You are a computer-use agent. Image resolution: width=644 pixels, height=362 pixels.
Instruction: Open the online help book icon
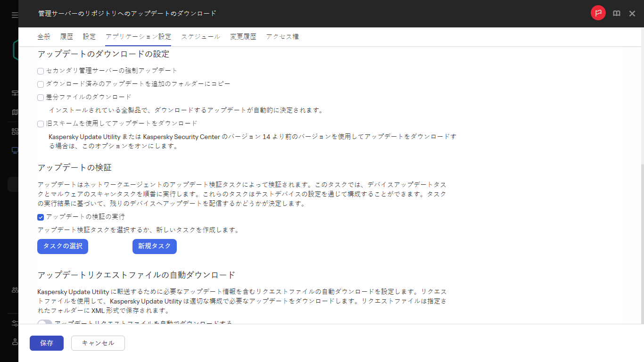tap(617, 13)
